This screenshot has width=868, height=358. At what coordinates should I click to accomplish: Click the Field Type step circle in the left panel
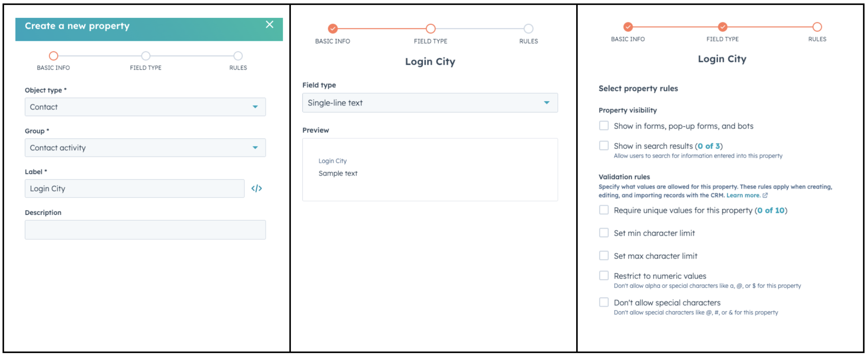pos(145,56)
